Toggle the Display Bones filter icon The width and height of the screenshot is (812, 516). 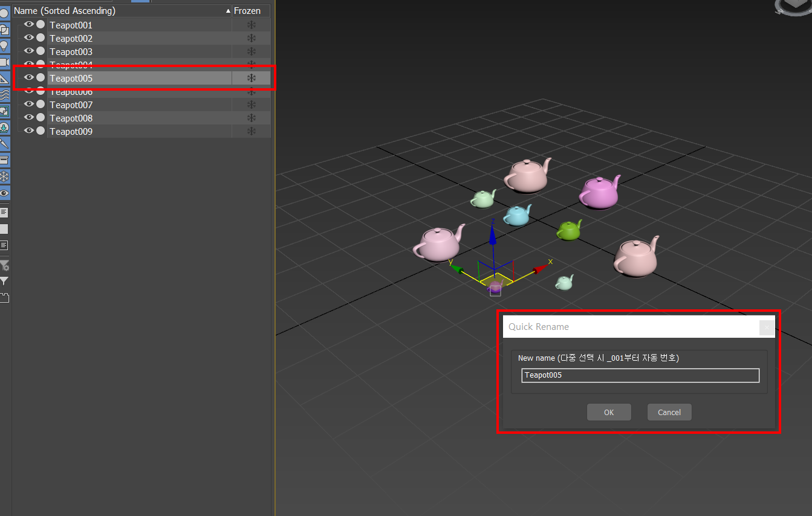(x=4, y=144)
